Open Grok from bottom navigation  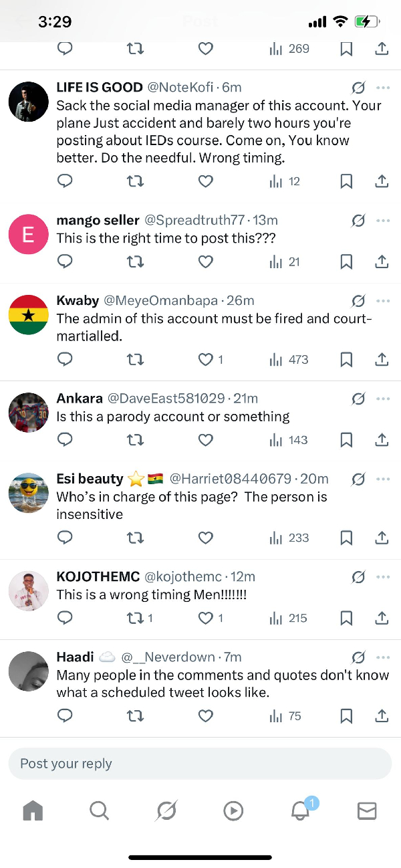pos(166,810)
